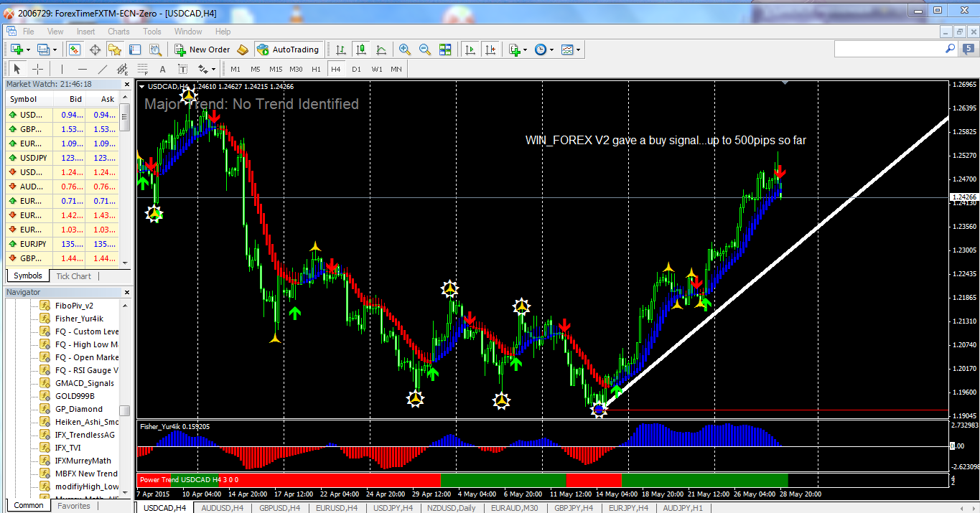Switch chart to candlesticks
This screenshot has width=980, height=513.
(361, 50)
